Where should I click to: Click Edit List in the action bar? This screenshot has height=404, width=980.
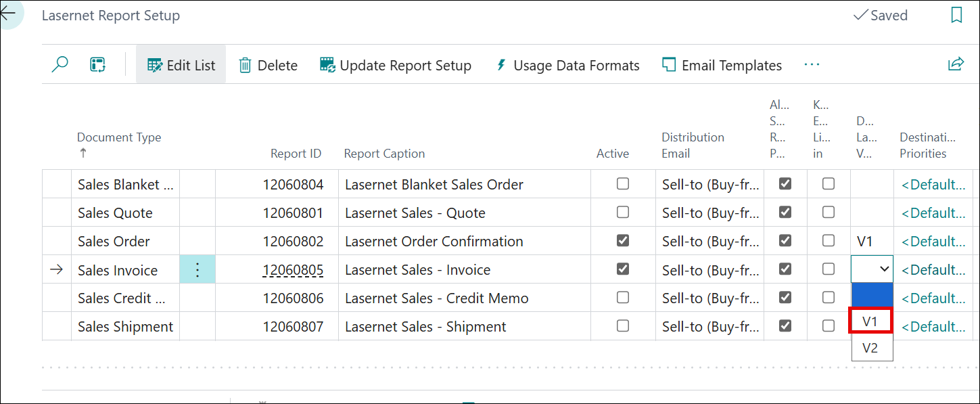(181, 66)
